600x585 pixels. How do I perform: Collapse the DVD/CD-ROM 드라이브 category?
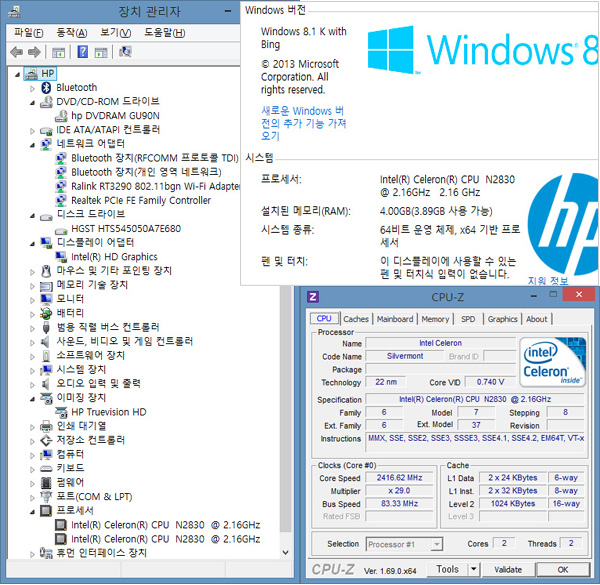click(33, 103)
